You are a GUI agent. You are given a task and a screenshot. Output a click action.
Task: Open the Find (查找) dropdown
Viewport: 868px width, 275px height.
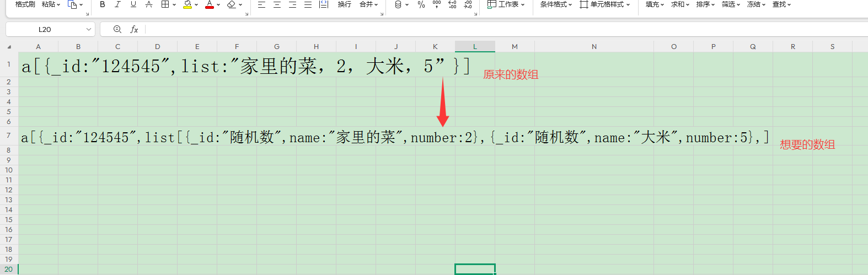pyautogui.click(x=781, y=4)
